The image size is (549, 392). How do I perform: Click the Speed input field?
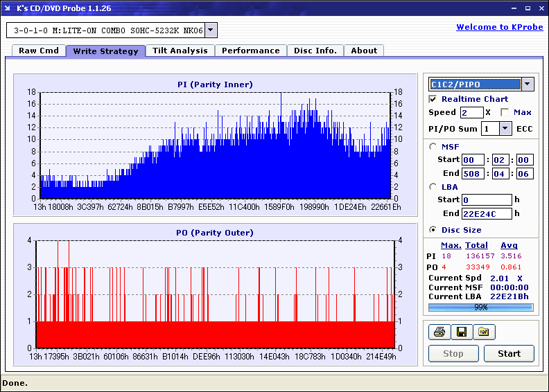point(471,112)
